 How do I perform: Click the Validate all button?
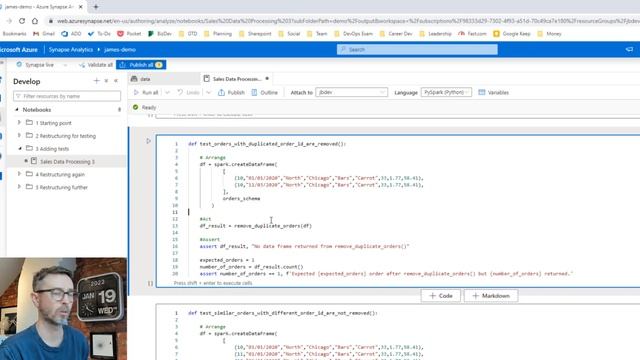click(x=96, y=65)
